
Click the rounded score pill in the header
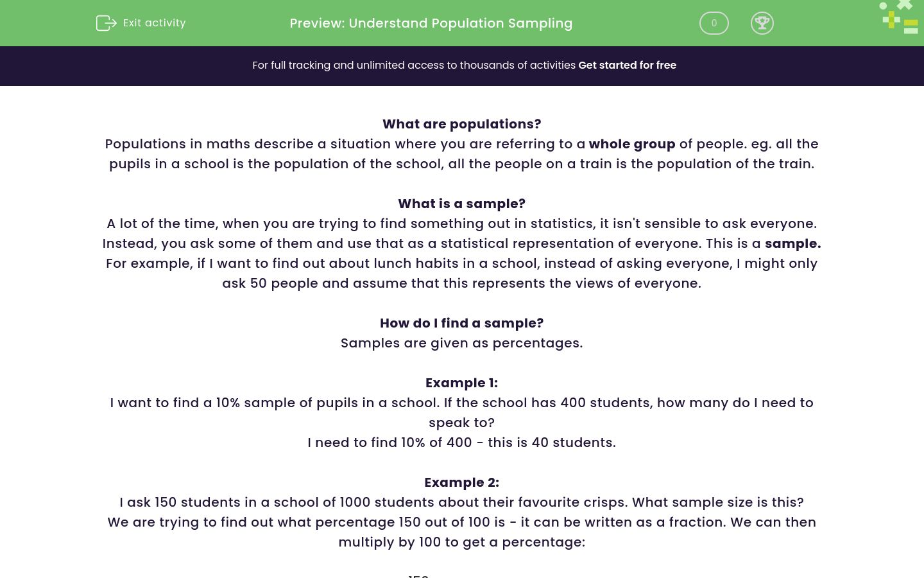point(714,23)
